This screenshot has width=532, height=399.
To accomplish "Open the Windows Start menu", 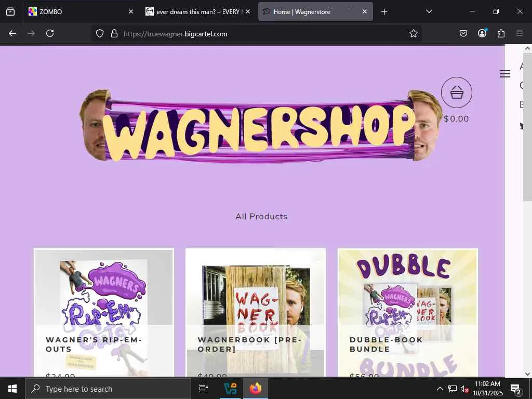I will pyautogui.click(x=12, y=389).
